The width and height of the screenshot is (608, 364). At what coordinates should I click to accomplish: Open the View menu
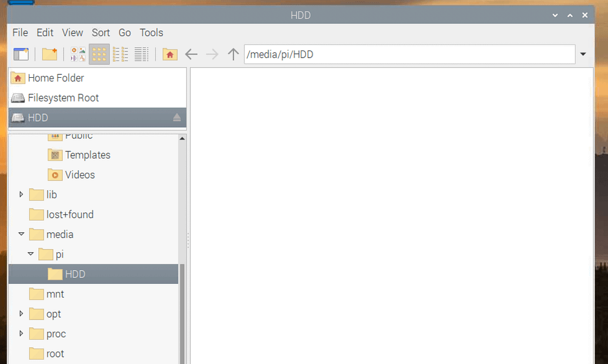click(x=73, y=33)
